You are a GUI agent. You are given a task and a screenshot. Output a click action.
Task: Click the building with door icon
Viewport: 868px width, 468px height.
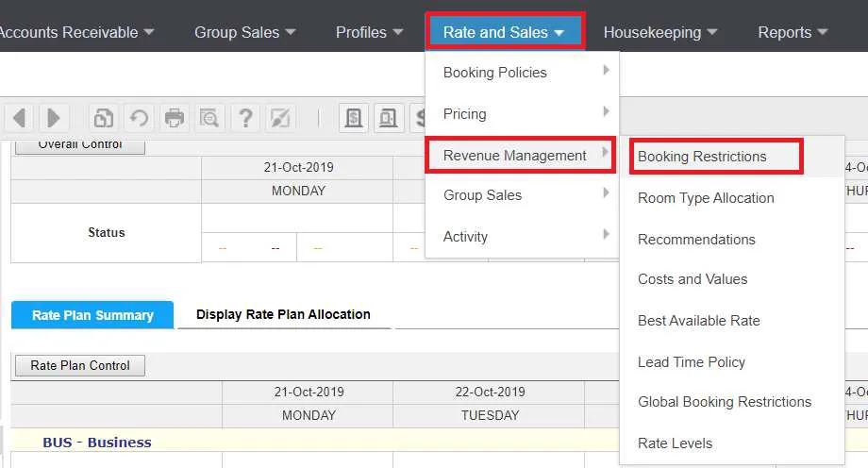pyautogui.click(x=388, y=118)
